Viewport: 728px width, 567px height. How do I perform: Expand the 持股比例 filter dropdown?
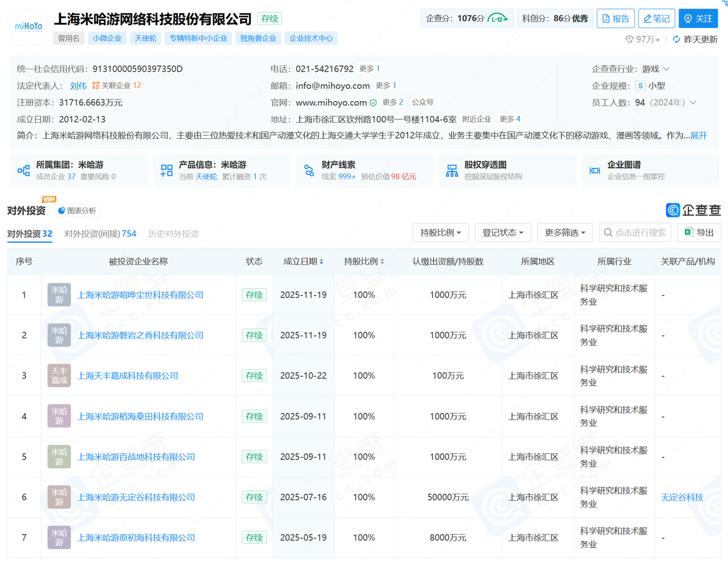pyautogui.click(x=440, y=233)
